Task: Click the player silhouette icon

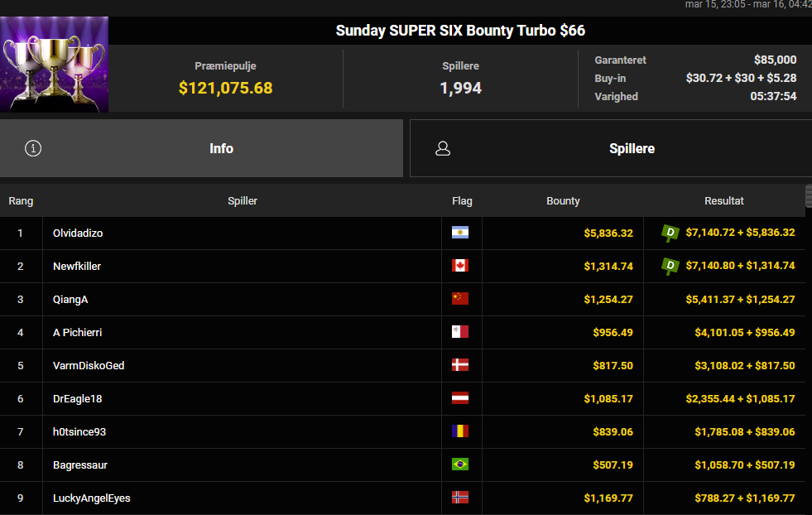Action: [x=443, y=148]
